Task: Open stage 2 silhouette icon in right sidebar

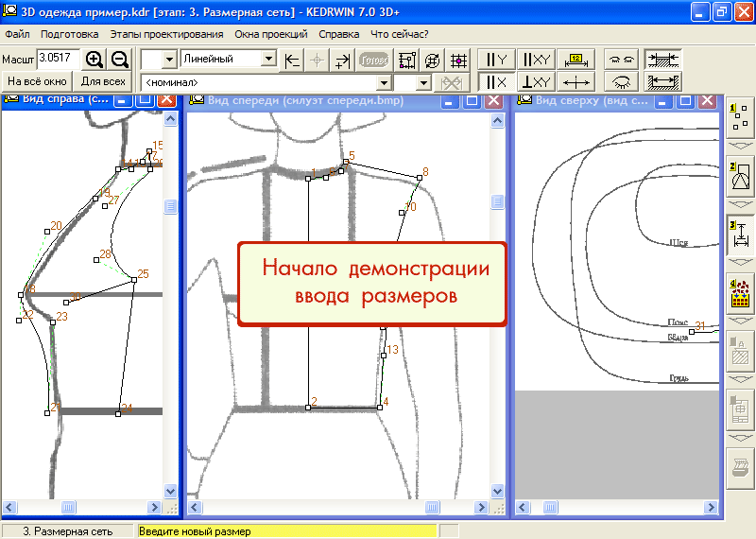Action: pyautogui.click(x=739, y=176)
